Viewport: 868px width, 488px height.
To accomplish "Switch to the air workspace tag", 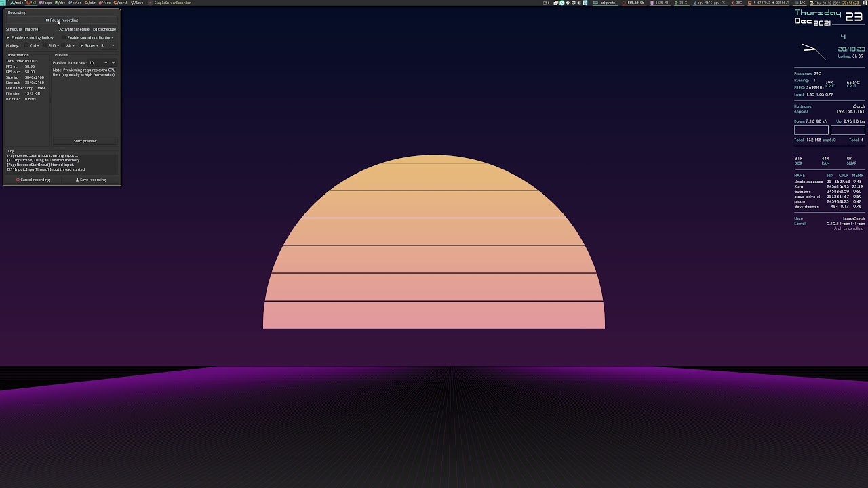I will coord(90,3).
